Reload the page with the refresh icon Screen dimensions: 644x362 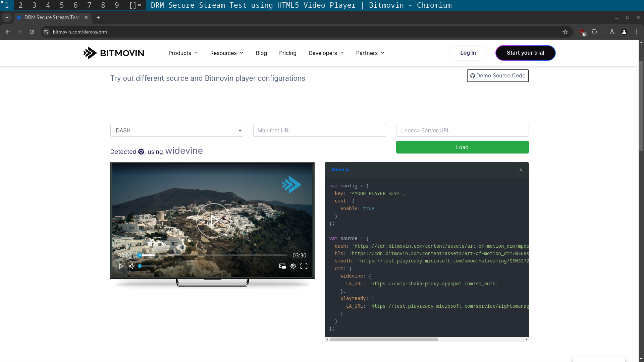(x=32, y=32)
